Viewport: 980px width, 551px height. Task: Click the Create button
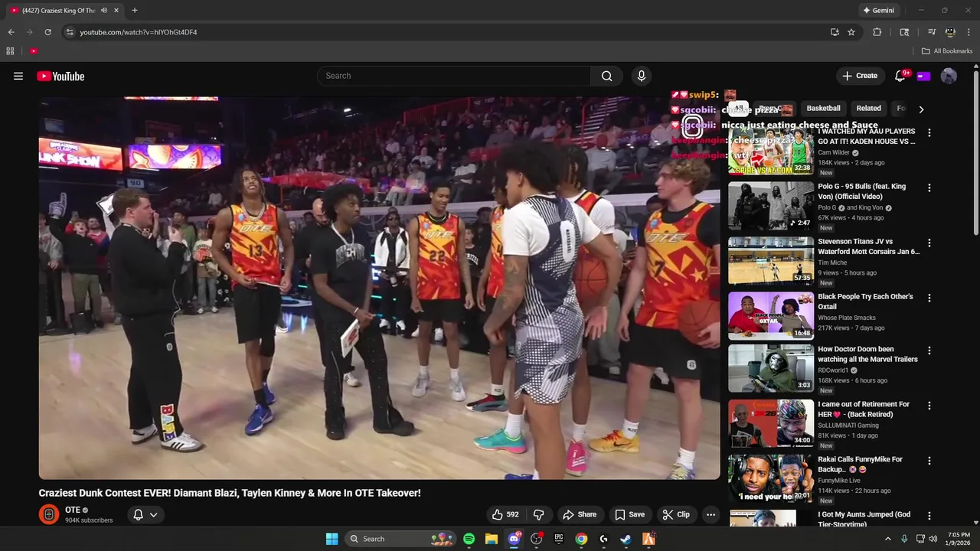coord(860,76)
